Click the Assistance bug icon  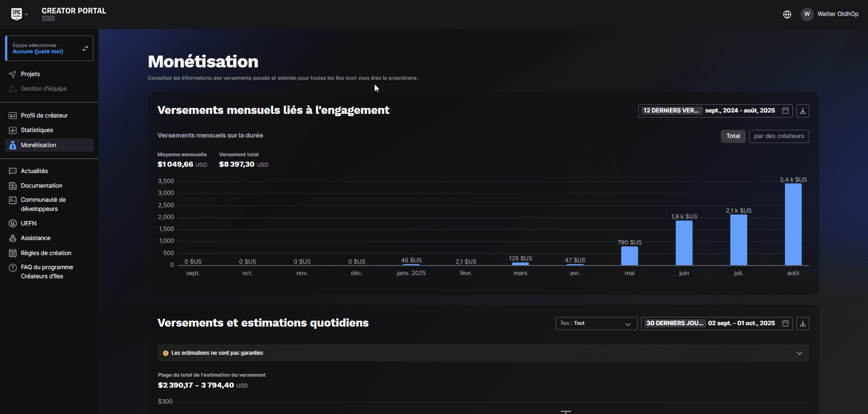[13, 238]
